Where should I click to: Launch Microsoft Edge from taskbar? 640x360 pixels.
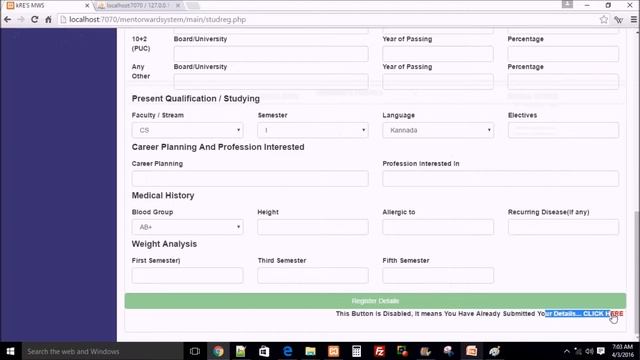pyautogui.click(x=287, y=351)
